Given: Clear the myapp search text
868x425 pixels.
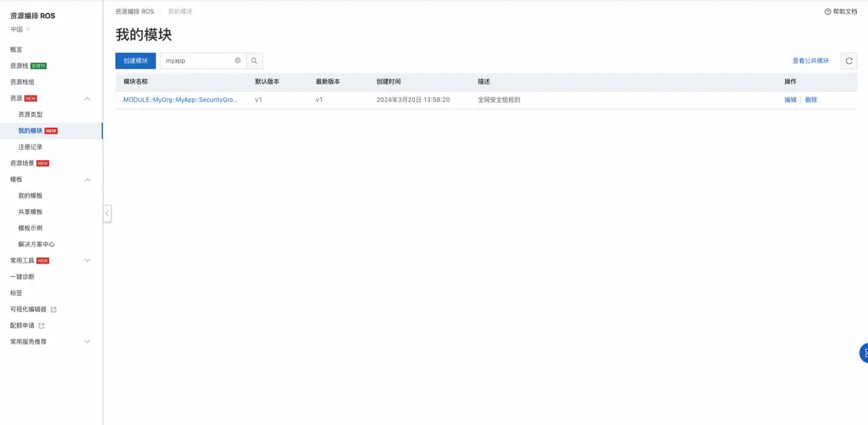Looking at the screenshot, I should [x=238, y=60].
